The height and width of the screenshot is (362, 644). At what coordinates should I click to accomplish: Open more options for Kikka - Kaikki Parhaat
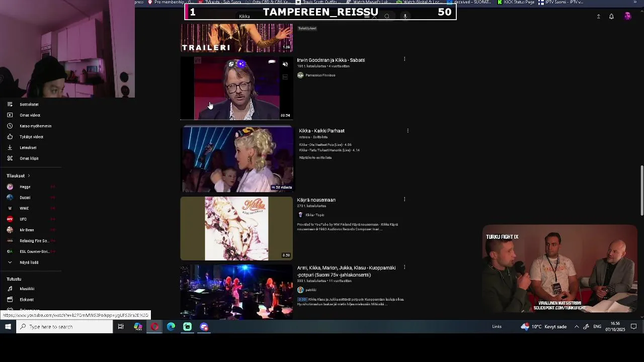[x=408, y=131]
